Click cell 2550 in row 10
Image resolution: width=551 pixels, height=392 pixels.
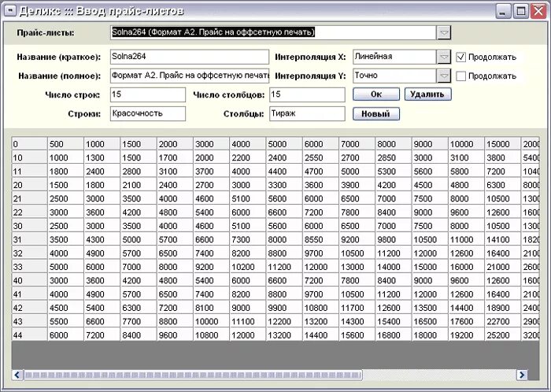(x=320, y=157)
